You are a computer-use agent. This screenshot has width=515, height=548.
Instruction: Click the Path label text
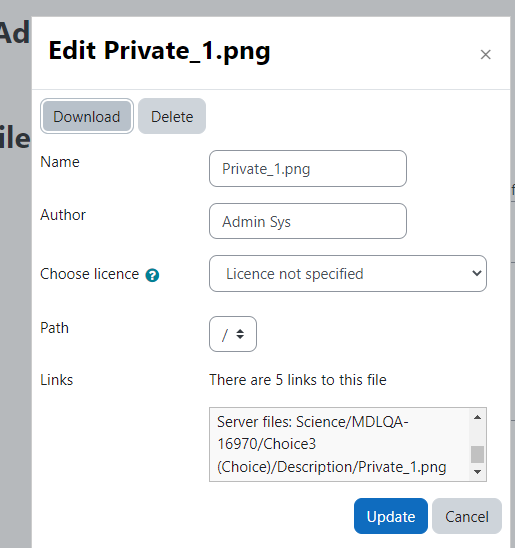55,328
